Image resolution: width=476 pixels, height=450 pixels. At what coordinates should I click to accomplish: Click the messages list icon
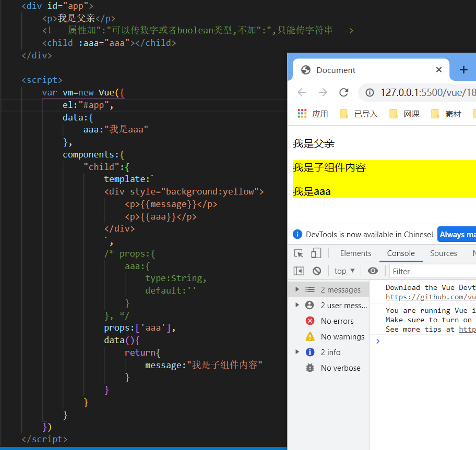coord(310,289)
